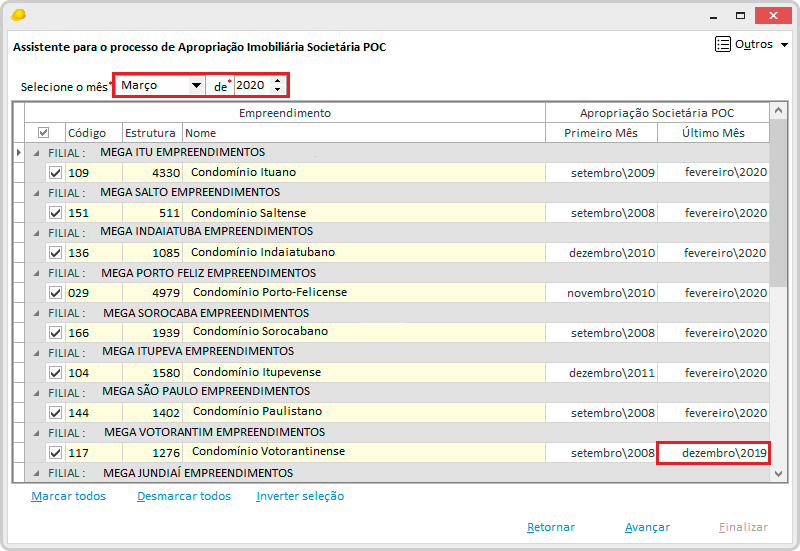The image size is (800, 551).
Task: Collapse MEGA SOROCABA EMPREENDIMENTOS group
Action: tap(36, 313)
